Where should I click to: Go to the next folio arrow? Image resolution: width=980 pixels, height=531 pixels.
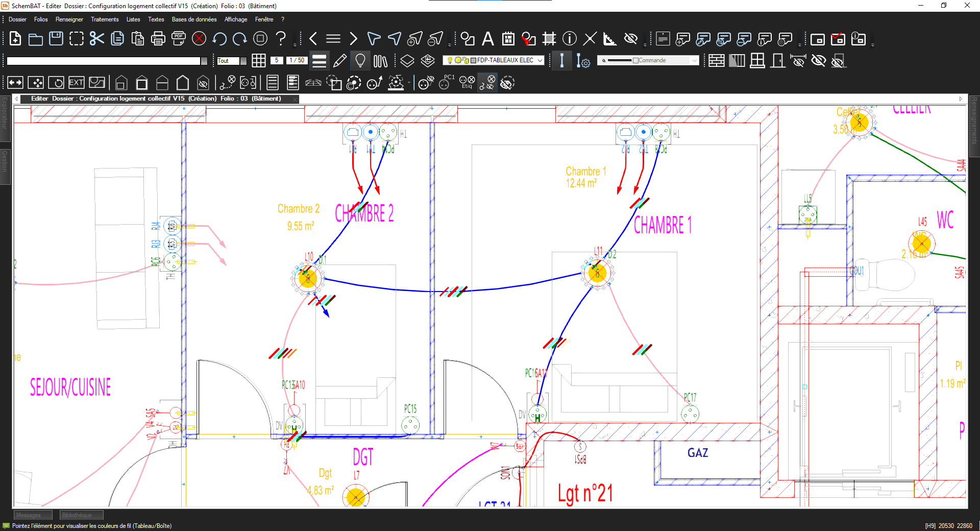(353, 39)
